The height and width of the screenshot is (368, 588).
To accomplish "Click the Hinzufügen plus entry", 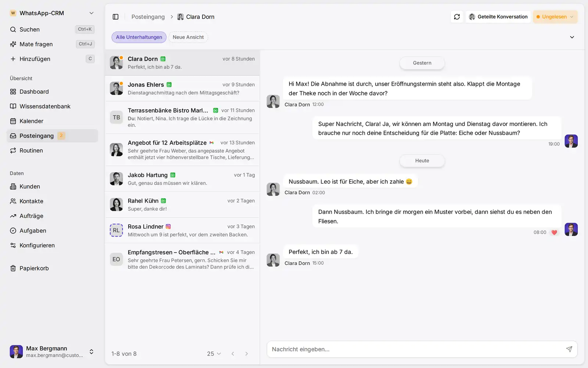I will point(52,59).
